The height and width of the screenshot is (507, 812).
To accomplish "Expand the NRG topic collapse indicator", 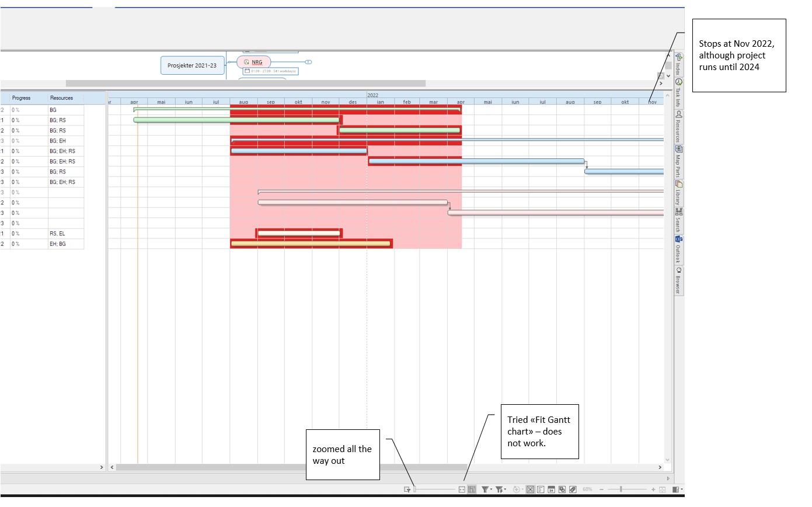I will pos(308,62).
